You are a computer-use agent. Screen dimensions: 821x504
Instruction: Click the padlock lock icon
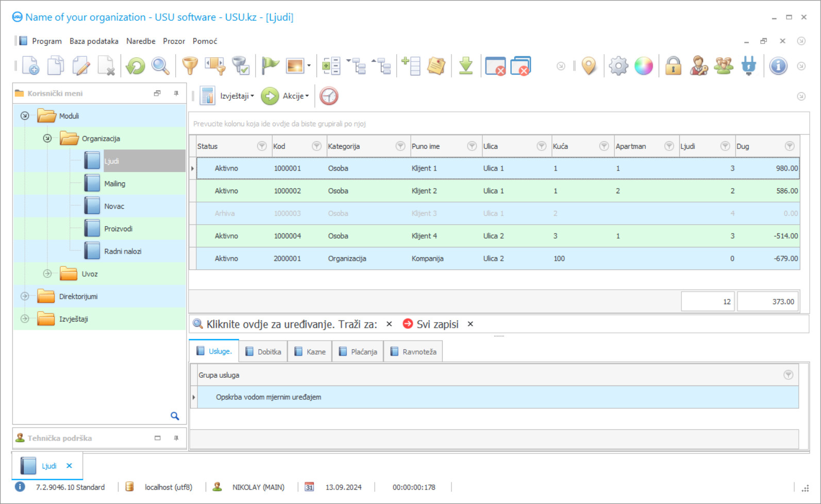point(673,66)
